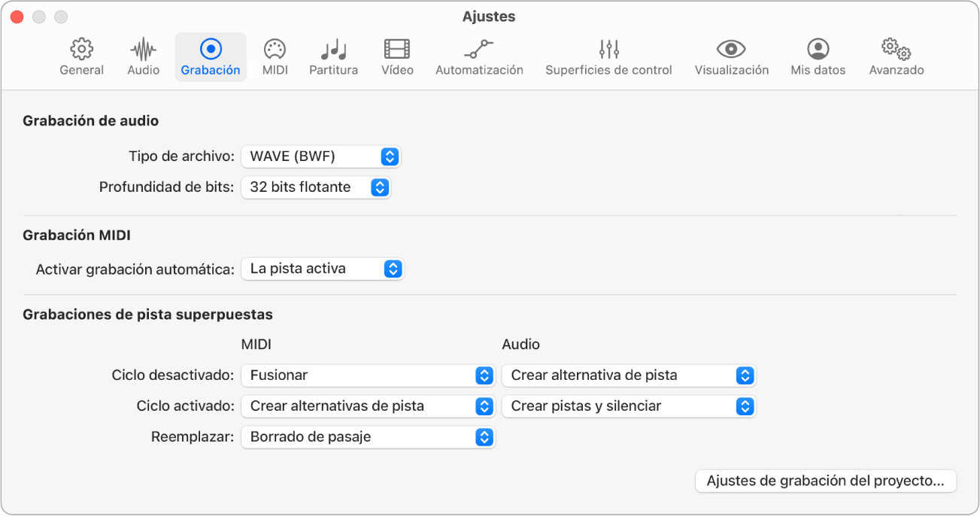
Task: Change Reemplazar Borrado de pasaje option
Action: 368,437
